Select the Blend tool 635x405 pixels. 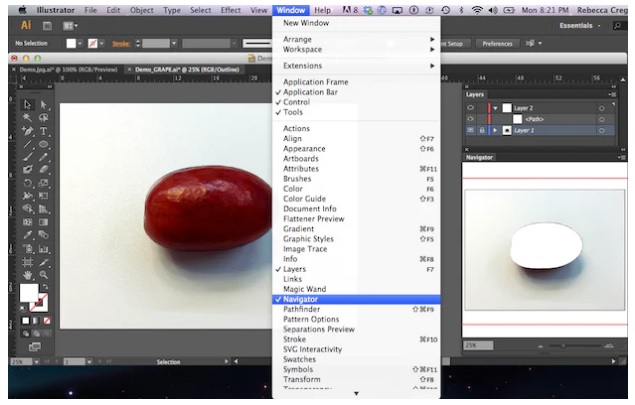pyautogui.click(x=43, y=235)
